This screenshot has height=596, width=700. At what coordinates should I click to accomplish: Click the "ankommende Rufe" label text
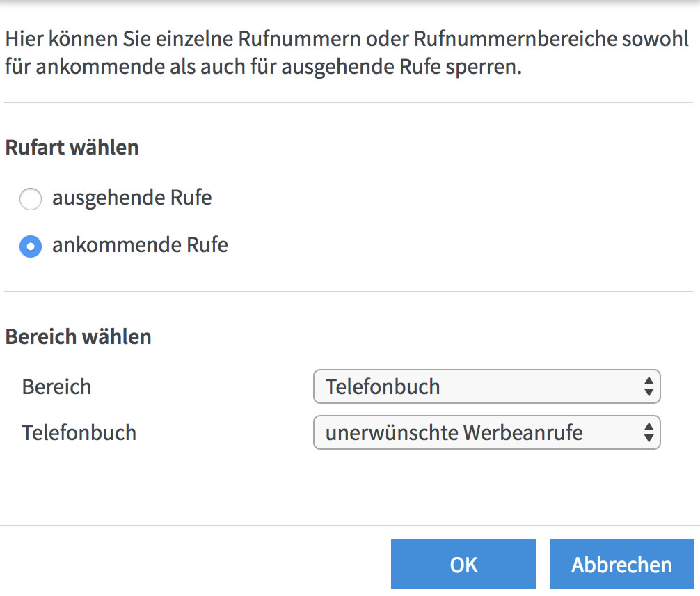[x=140, y=245]
